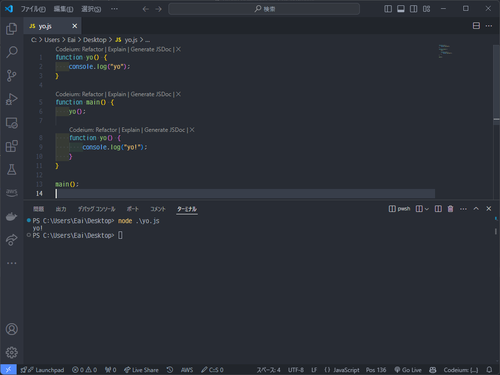The image size is (500, 375).
Task: Split the editor view
Action: [476, 26]
